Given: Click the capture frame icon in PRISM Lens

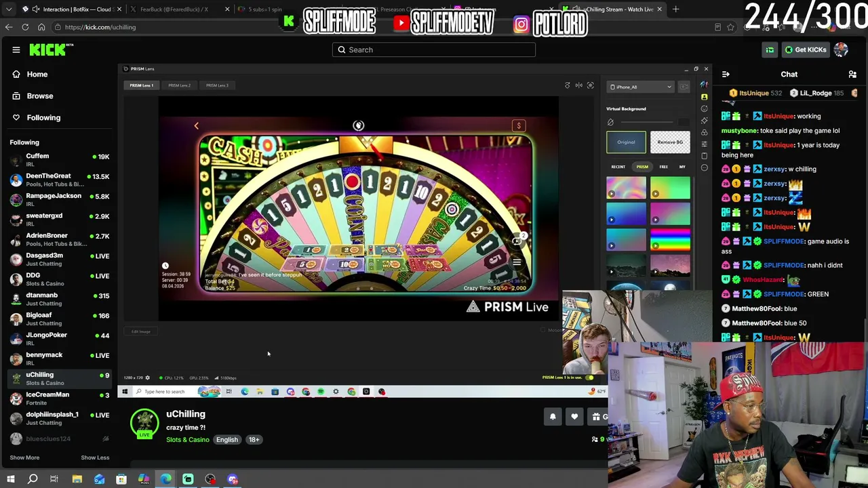Looking at the screenshot, I should coord(591,85).
